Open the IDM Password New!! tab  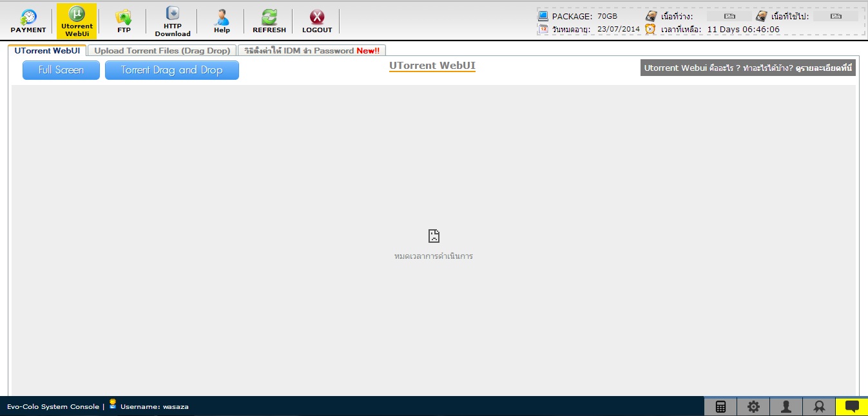312,50
